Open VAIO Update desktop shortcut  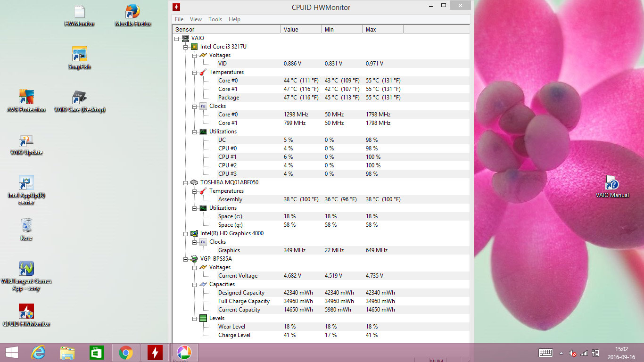tap(26, 144)
